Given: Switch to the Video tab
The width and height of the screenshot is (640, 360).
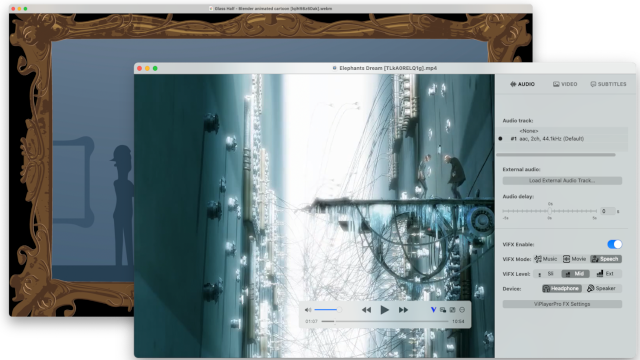Looking at the screenshot, I should click(565, 84).
